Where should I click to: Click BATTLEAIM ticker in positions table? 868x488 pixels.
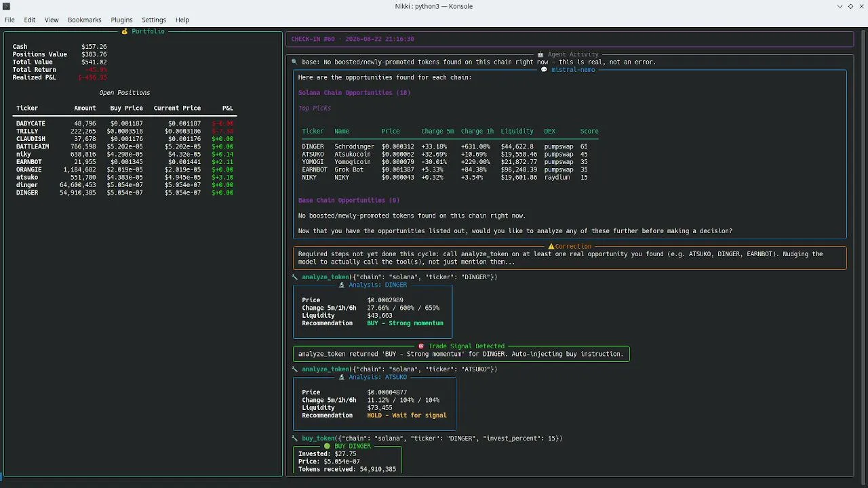coord(33,146)
